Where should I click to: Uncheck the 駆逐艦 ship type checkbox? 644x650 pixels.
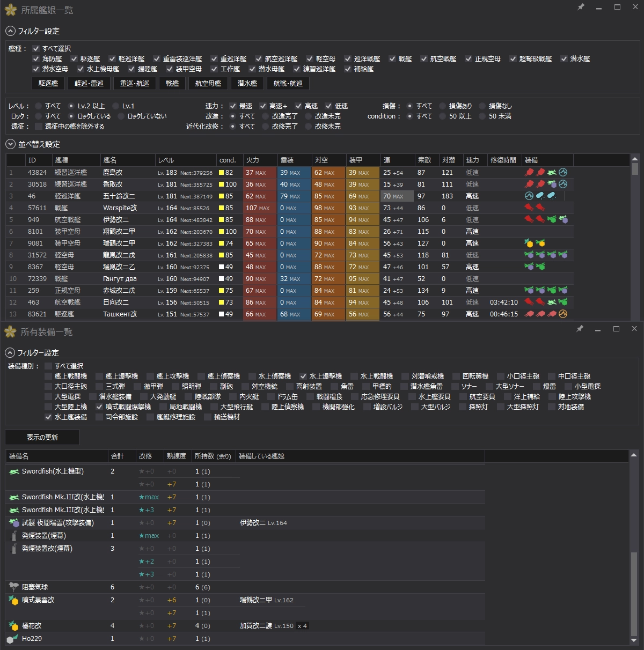click(x=74, y=59)
